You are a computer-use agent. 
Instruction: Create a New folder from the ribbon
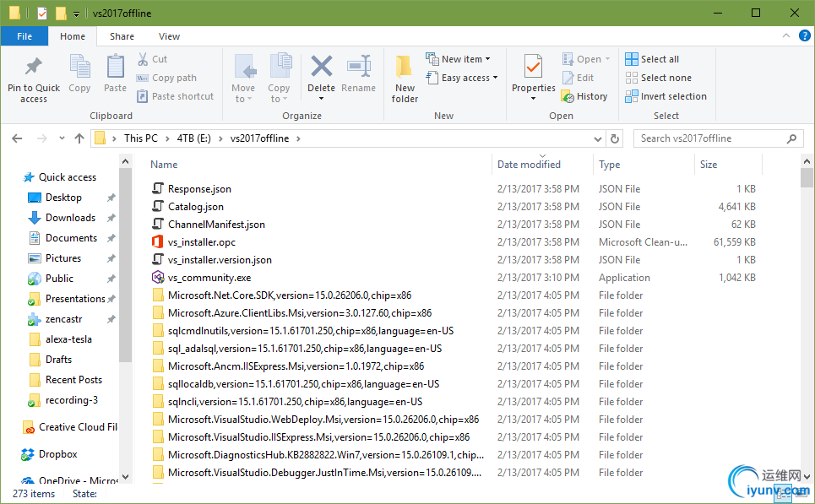(x=405, y=79)
